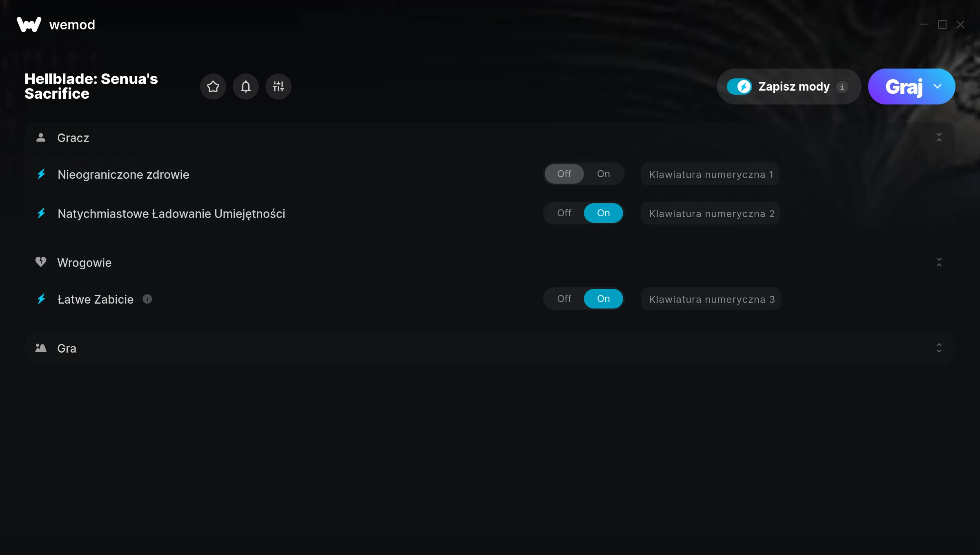Image resolution: width=980 pixels, height=555 pixels.
Task: Click lightning icon beside Nieograniczone zdrowie
Action: pos(41,174)
